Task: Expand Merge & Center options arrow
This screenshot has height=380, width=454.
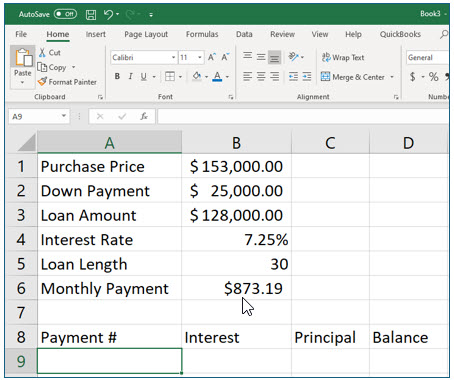Action: click(392, 77)
